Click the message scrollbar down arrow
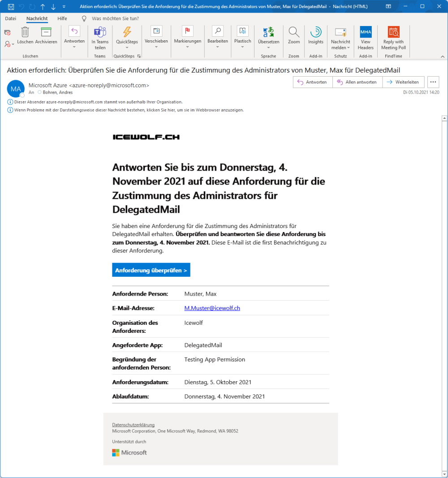This screenshot has width=448, height=478. (x=444, y=474)
